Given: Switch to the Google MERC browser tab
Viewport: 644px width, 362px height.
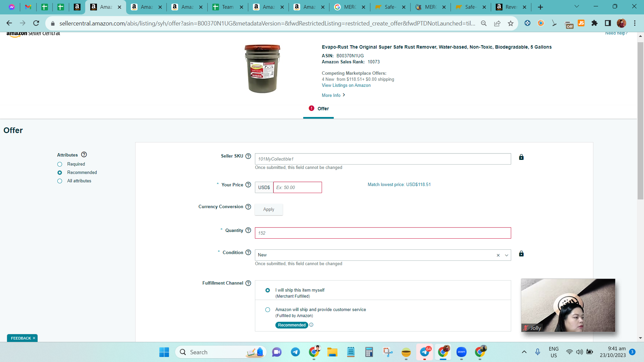Looking at the screenshot, I should pyautogui.click(x=350, y=7).
